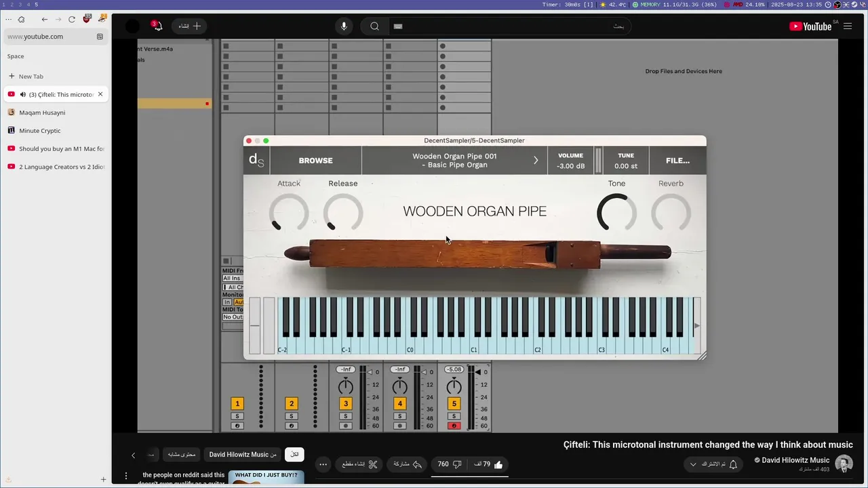Screen dimensions: 868x488
Task: Click BROWSE in DecentSampler
Action: 316,161
